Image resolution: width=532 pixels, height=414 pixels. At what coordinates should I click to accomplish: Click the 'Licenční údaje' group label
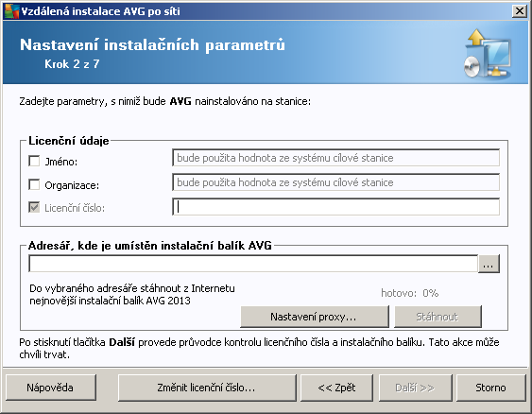(69, 141)
